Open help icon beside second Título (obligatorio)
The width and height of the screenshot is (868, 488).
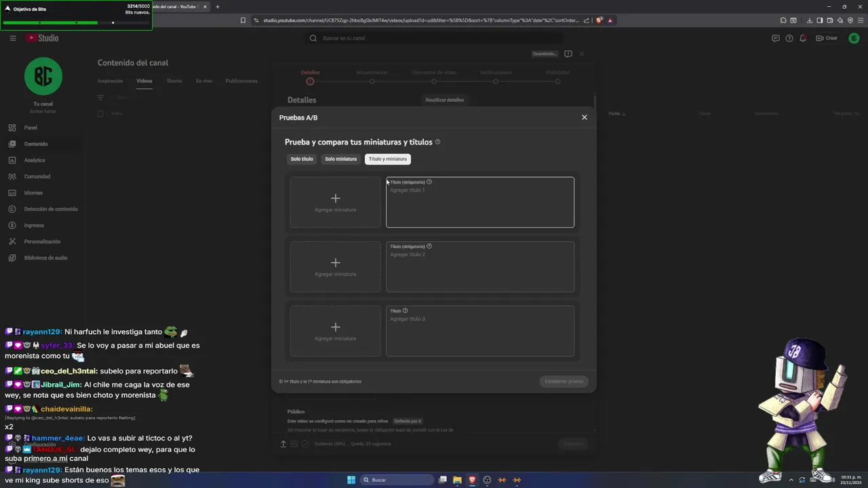[x=429, y=246]
